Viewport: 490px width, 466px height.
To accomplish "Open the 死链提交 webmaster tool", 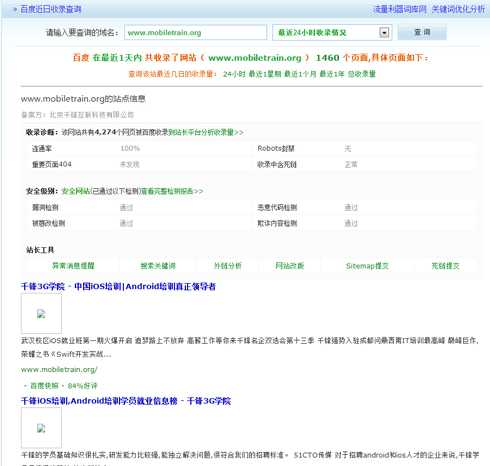I will click(x=445, y=266).
